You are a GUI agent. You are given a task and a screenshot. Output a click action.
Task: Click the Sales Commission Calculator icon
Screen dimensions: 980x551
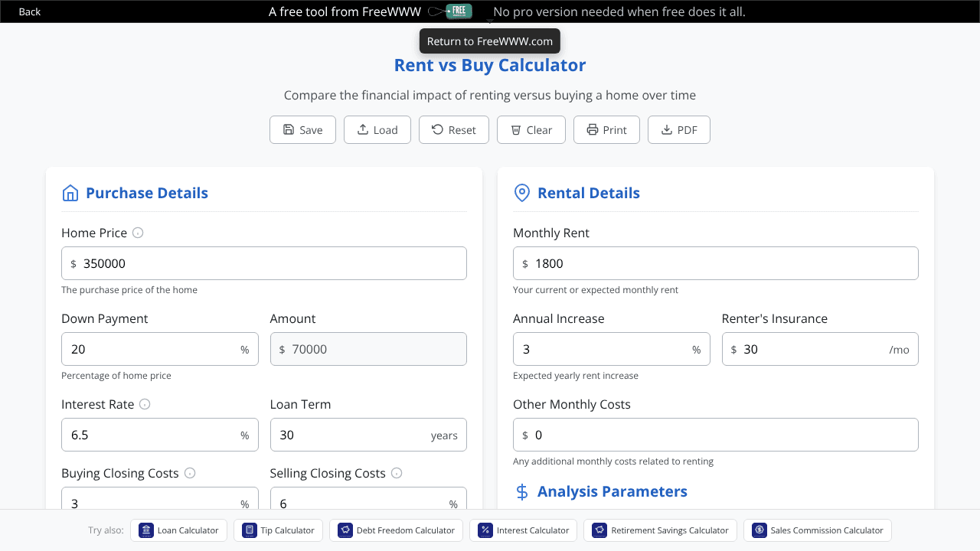pyautogui.click(x=759, y=530)
